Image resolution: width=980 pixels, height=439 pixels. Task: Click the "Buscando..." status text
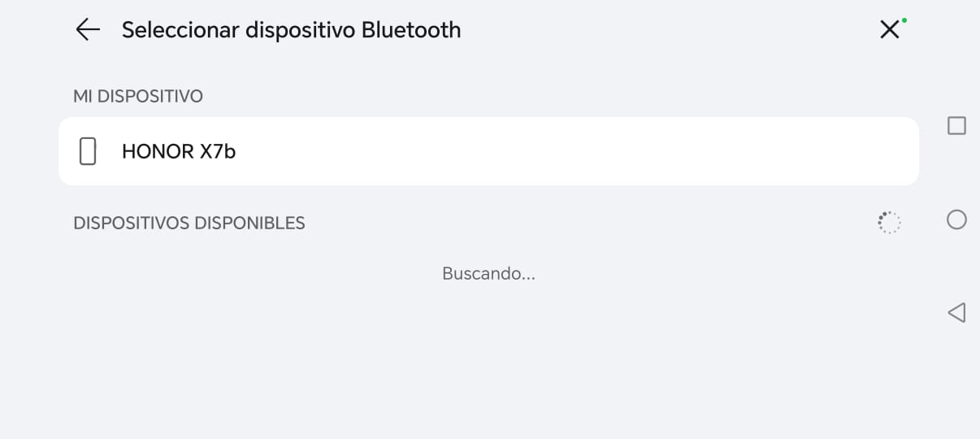(x=488, y=274)
